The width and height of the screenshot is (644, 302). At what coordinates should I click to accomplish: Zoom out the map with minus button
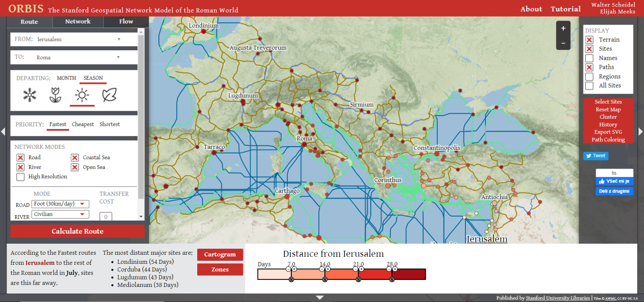click(x=563, y=43)
